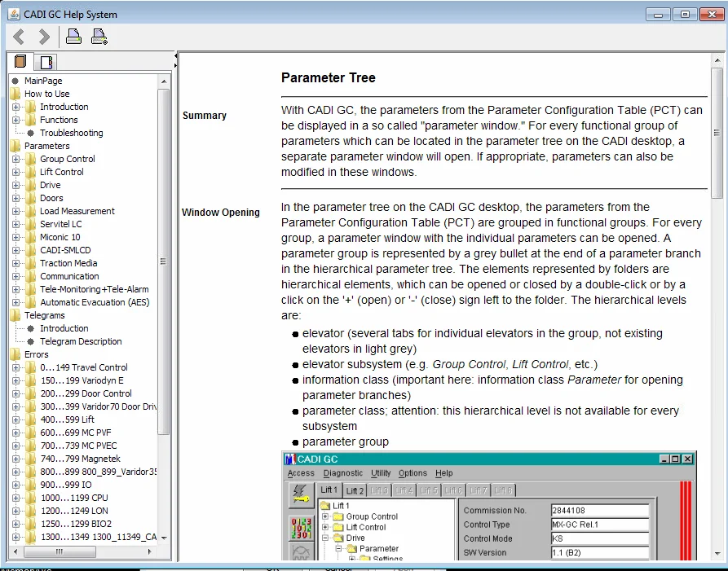Click the Lift 2 tab in the CADI GC image
Screen dimensions: 728x571
(355, 490)
